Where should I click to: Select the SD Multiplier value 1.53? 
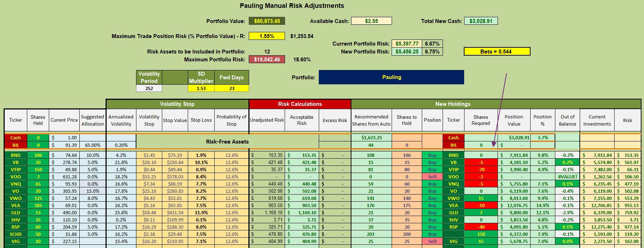point(201,88)
